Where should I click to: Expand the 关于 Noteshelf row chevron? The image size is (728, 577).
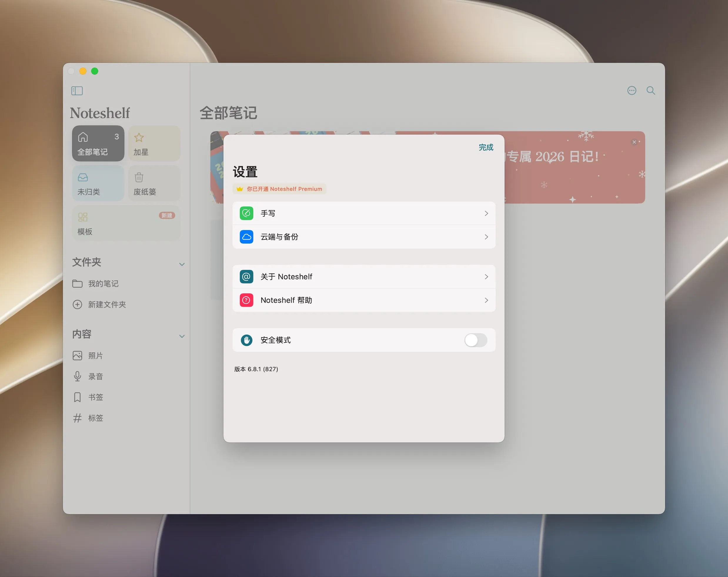point(486,277)
